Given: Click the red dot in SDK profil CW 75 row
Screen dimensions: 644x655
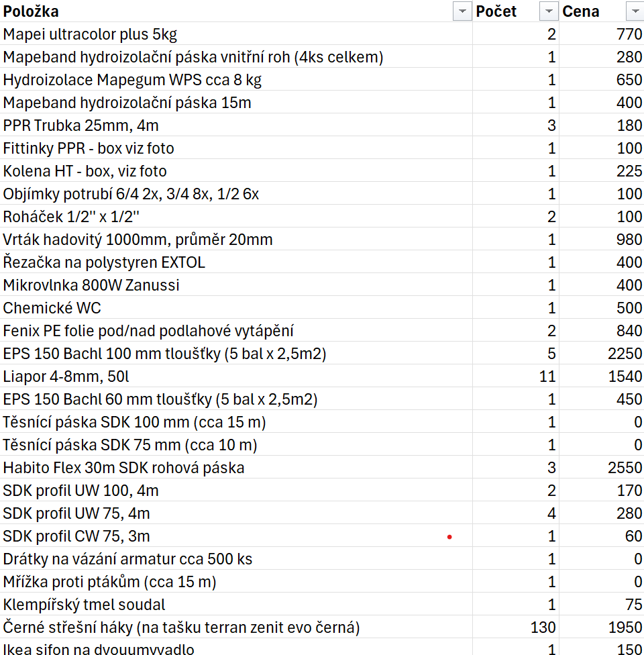Looking at the screenshot, I should coord(449,537).
